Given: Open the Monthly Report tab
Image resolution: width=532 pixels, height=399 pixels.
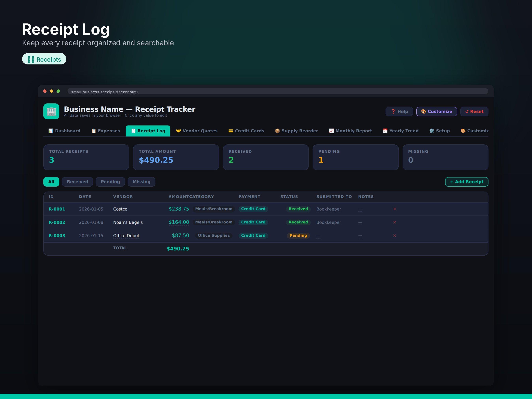Looking at the screenshot, I should coord(350,131).
